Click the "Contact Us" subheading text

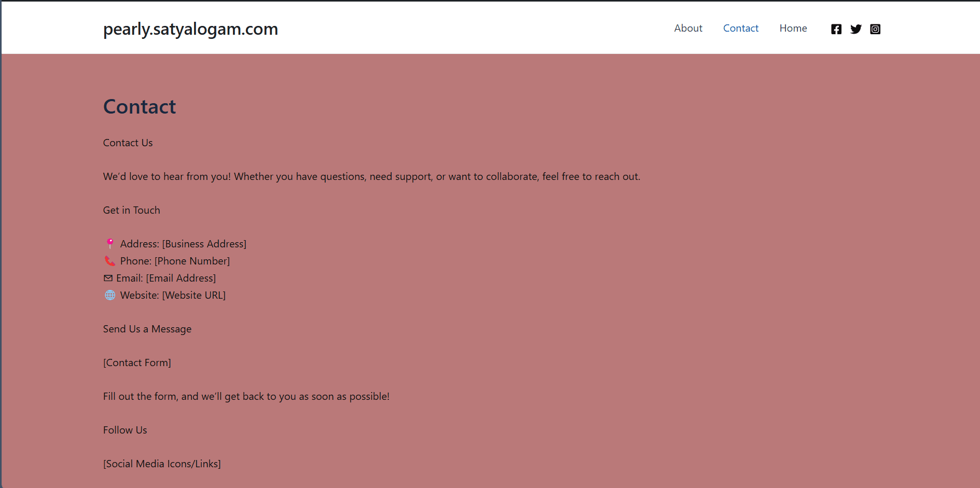click(x=128, y=143)
